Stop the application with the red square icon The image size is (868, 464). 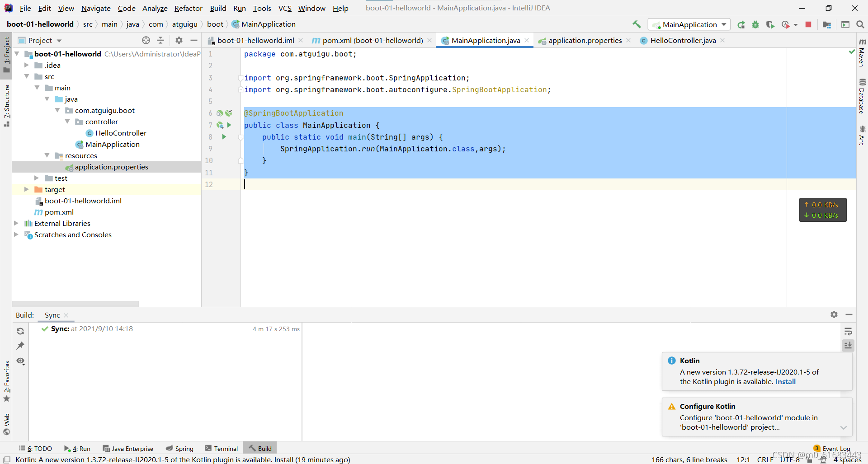[x=808, y=25]
